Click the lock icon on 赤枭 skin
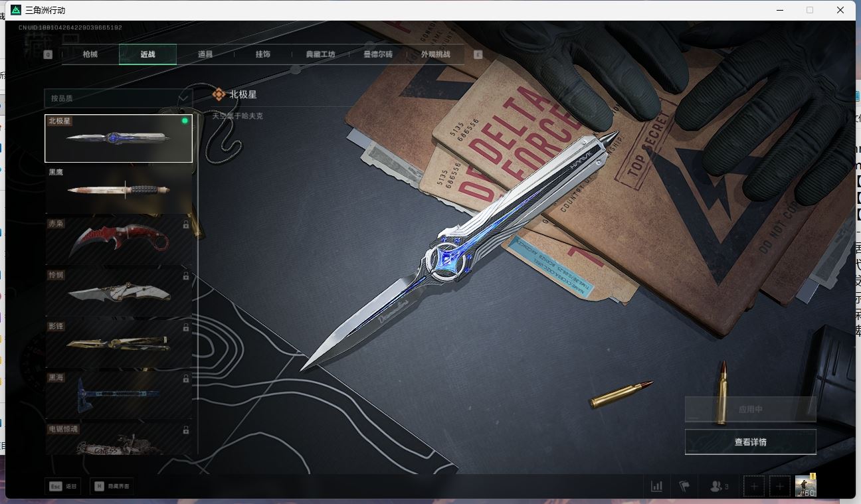This screenshot has width=861, height=504. (185, 225)
